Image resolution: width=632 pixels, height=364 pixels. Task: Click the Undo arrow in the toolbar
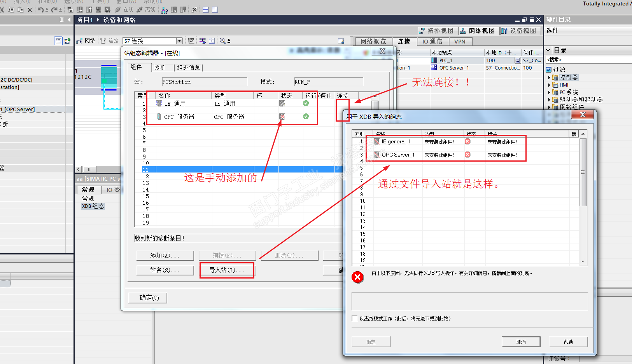[x=40, y=10]
